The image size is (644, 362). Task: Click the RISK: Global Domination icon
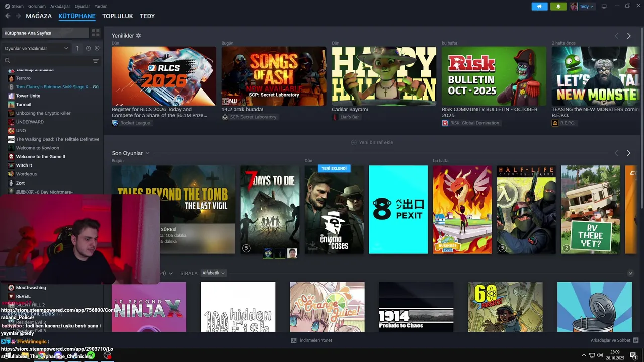[x=445, y=123]
